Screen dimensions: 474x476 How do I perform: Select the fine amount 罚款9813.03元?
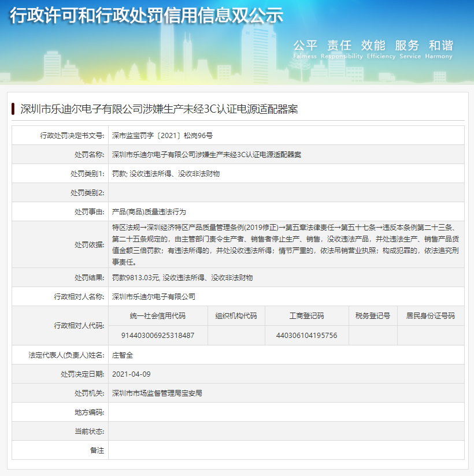pos(135,278)
